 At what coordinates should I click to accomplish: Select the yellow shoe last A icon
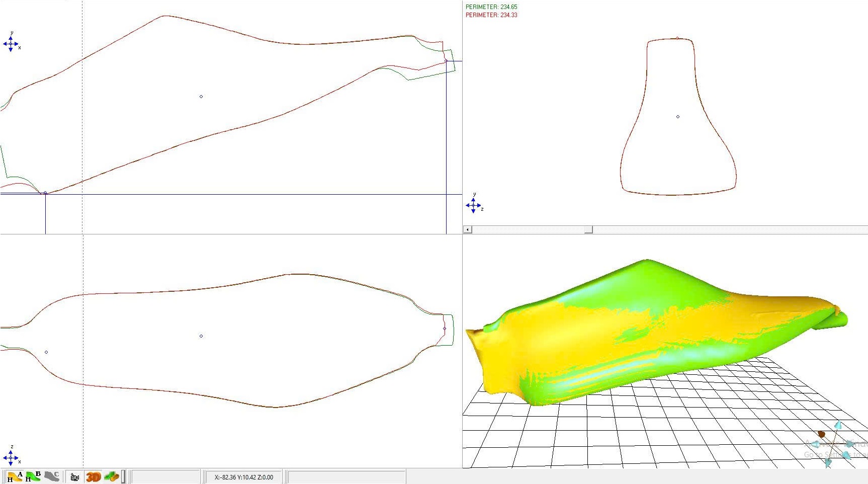14,476
